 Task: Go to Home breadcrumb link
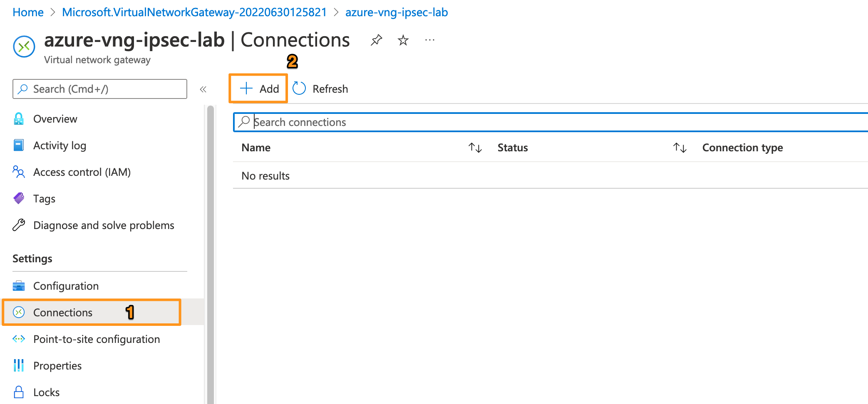click(x=28, y=12)
